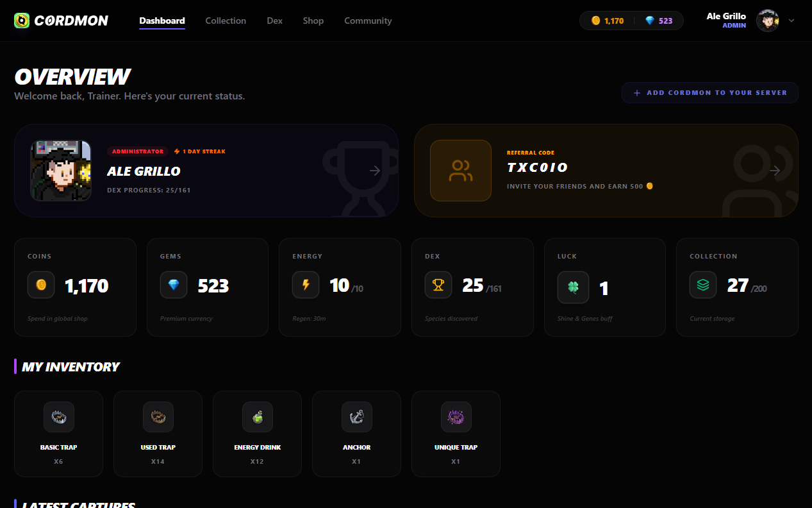The width and height of the screenshot is (812, 508).
Task: Click Add Cordmon to Your Server button
Action: point(709,92)
